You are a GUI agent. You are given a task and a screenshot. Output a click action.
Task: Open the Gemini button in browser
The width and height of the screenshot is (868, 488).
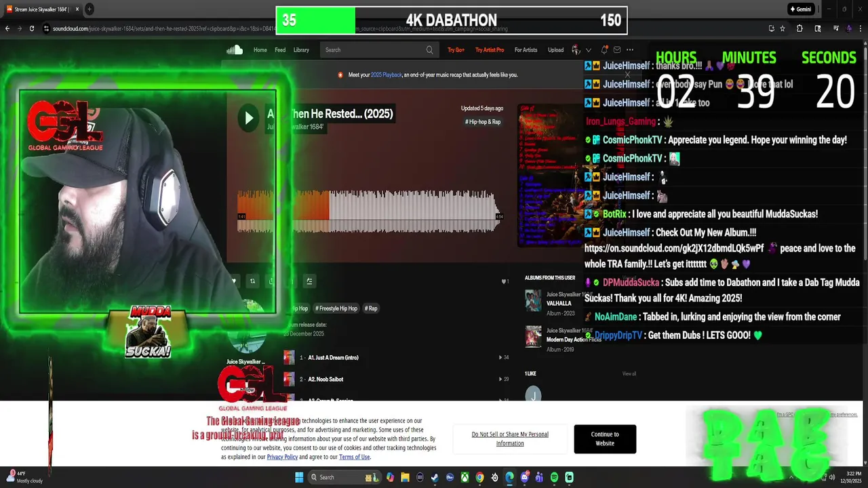[801, 9]
